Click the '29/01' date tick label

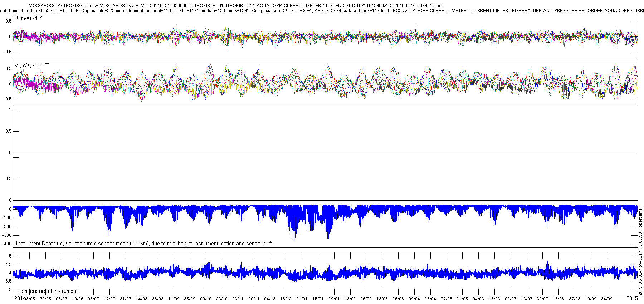point(334,299)
